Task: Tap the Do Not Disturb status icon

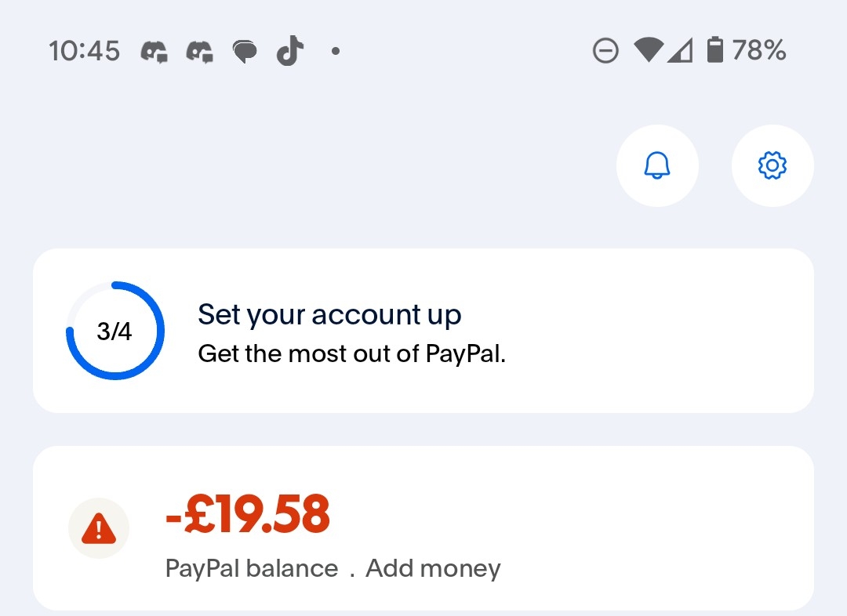Action: [x=605, y=52]
